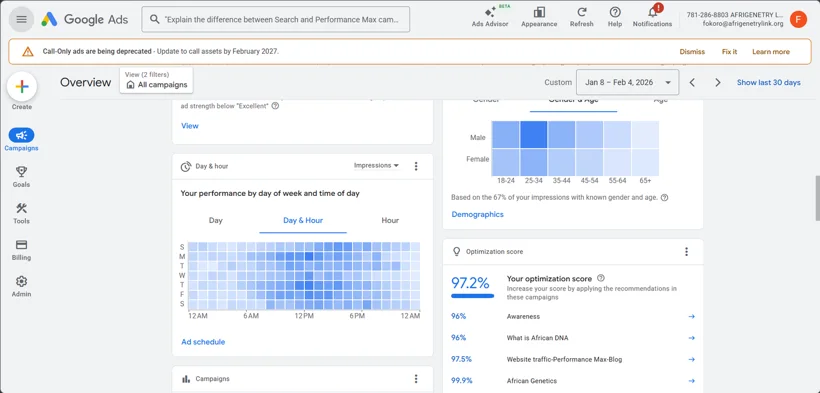The width and height of the screenshot is (820, 393).
Task: Open arrow for Website traffic-Performance Max-Blog
Action: point(691,360)
